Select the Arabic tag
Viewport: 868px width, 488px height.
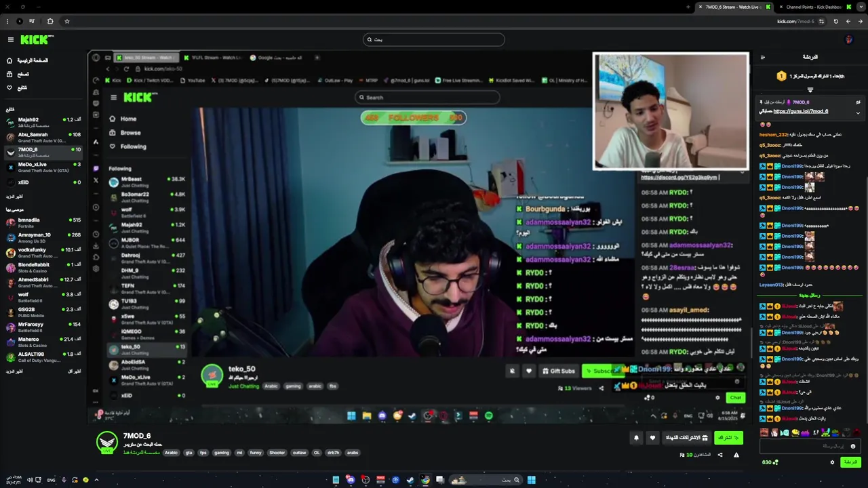pos(171,453)
